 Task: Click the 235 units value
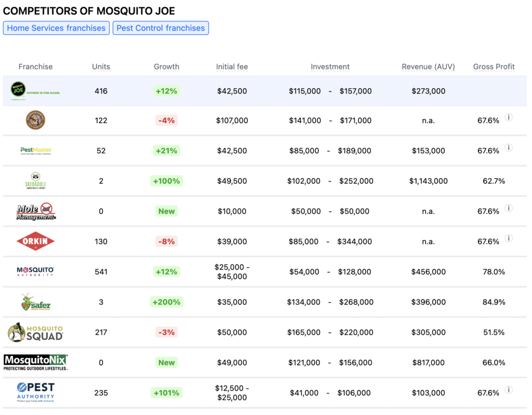pos(101,393)
